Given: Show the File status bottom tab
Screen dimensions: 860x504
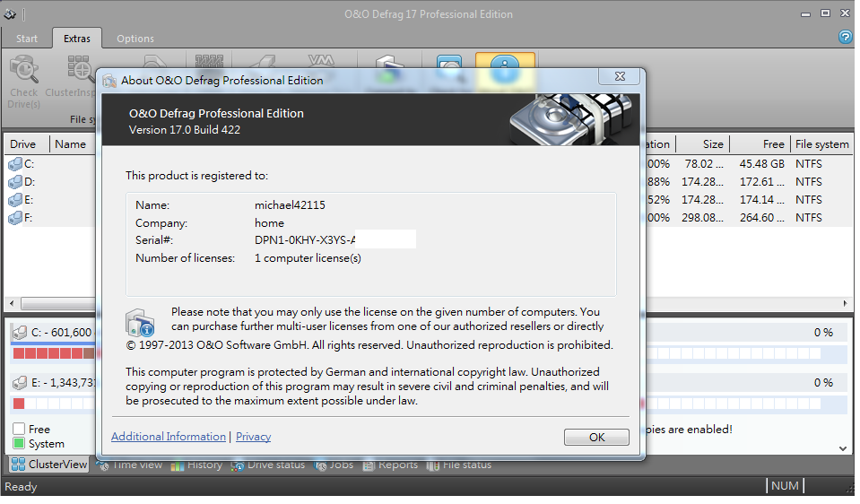Looking at the screenshot, I should pyautogui.click(x=458, y=465).
